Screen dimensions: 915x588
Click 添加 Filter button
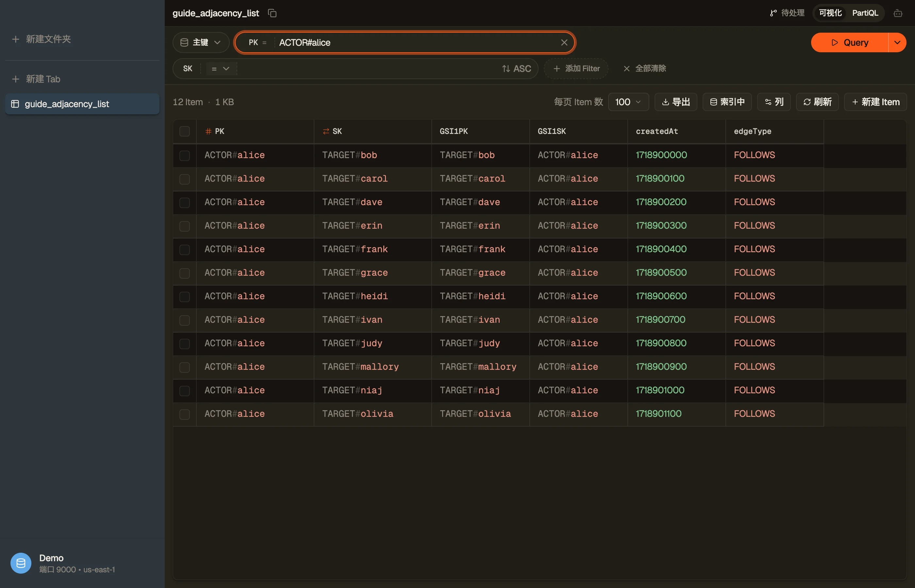click(x=576, y=69)
